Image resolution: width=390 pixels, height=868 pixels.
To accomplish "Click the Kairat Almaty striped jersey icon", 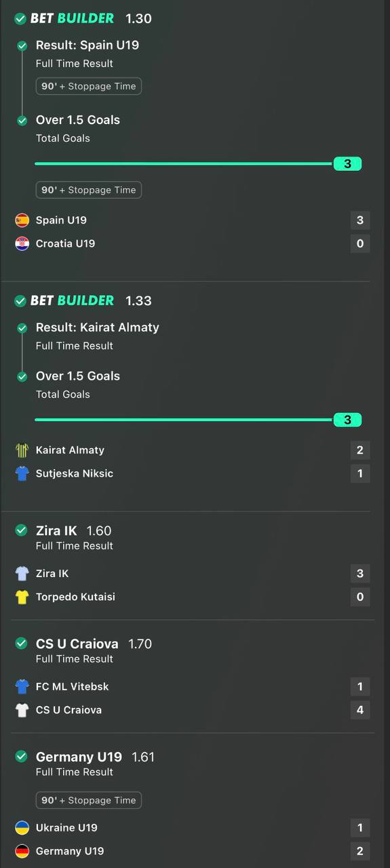I will [x=22, y=450].
